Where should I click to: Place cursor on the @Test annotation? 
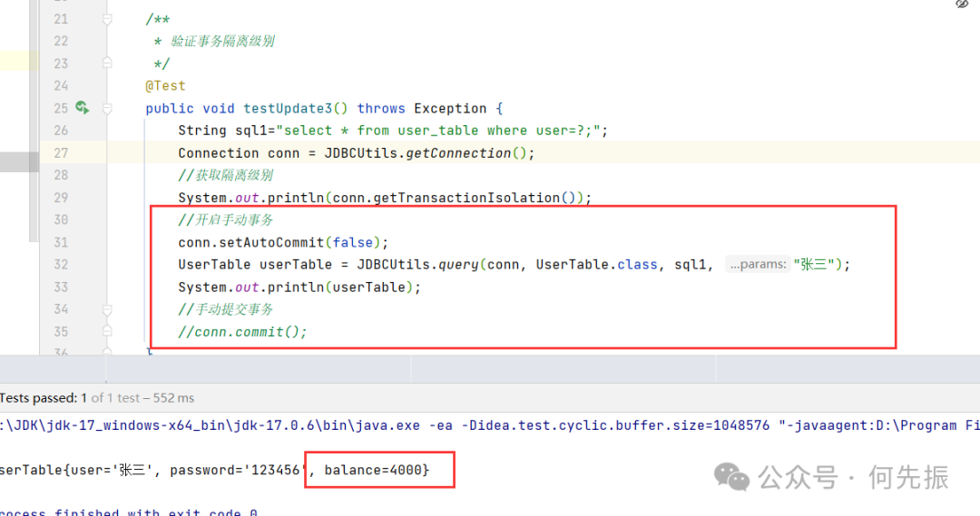[x=166, y=85]
